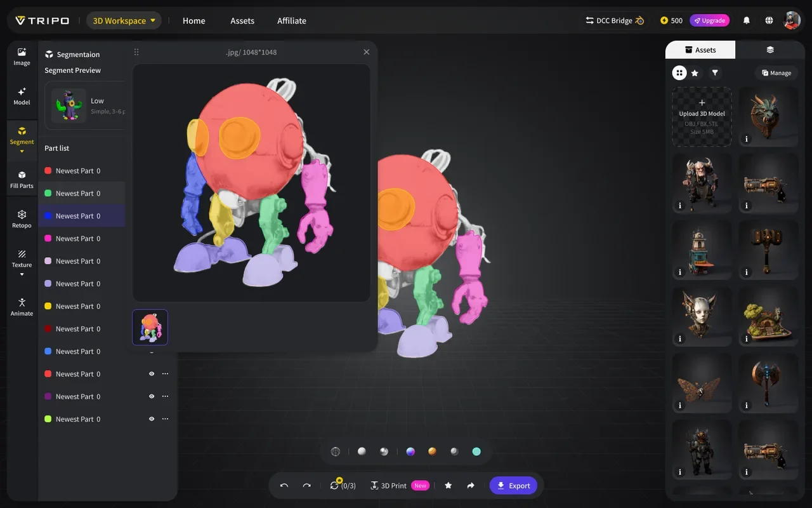This screenshot has width=812, height=508.
Task: Go to the Home tab
Action: tap(193, 20)
